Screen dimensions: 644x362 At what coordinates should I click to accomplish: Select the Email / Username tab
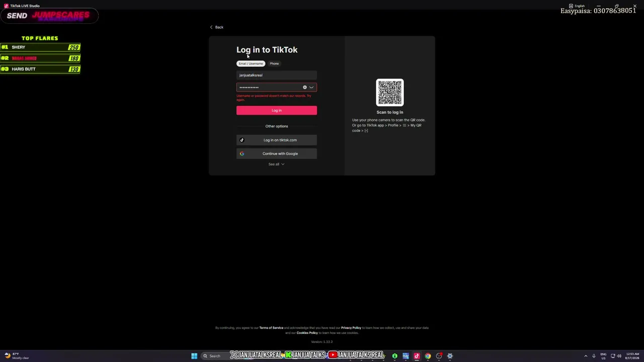tap(251, 63)
